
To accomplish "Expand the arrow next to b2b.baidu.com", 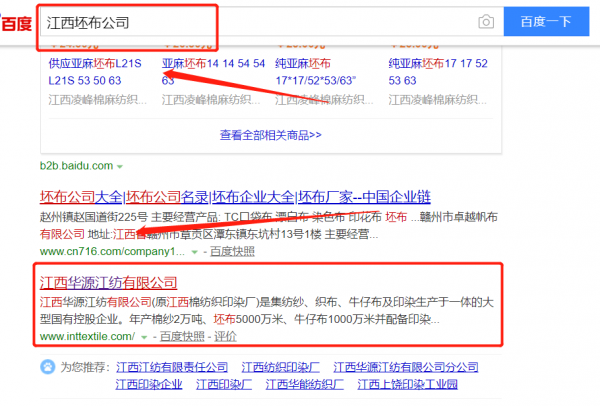I will pyautogui.click(x=120, y=165).
